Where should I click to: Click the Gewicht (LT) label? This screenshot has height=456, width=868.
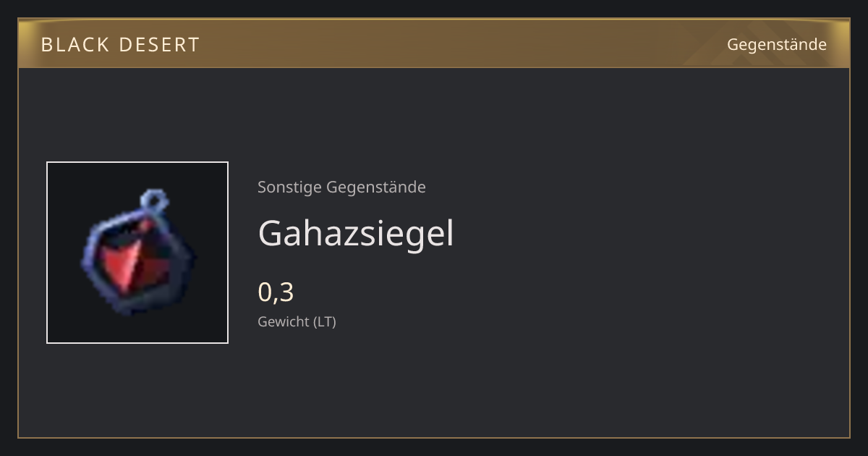297,322
